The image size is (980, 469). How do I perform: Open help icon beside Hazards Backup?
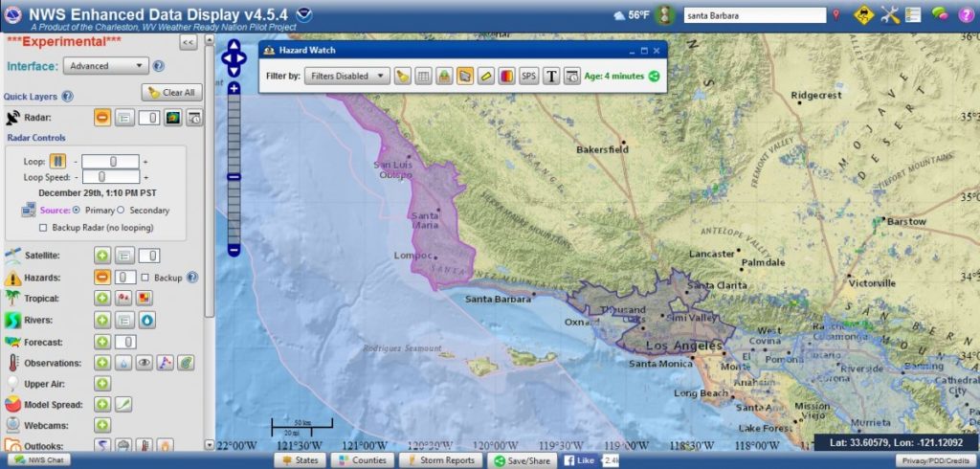pos(192,277)
